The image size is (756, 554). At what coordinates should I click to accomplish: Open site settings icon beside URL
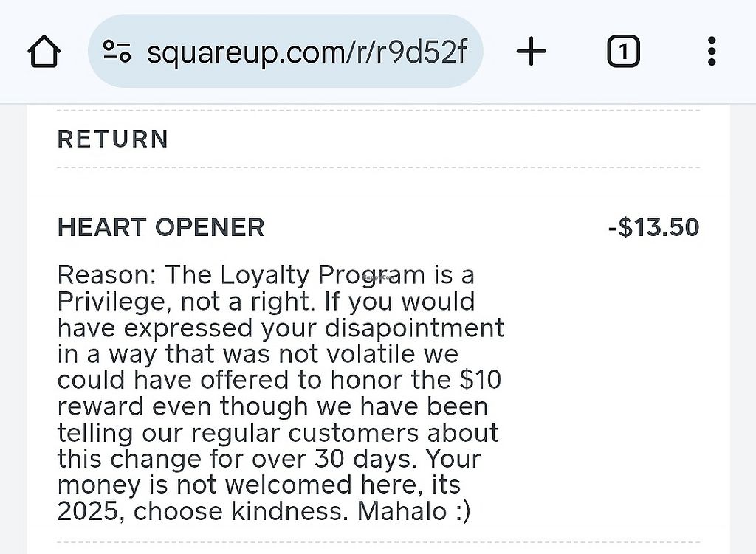pos(117,51)
